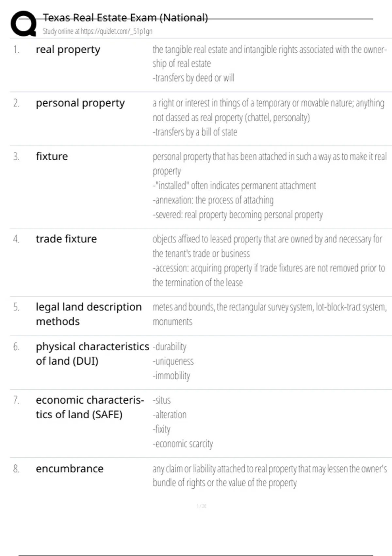Click the annexation definition line
Viewport: 392px width, 556px height.
pos(213,200)
